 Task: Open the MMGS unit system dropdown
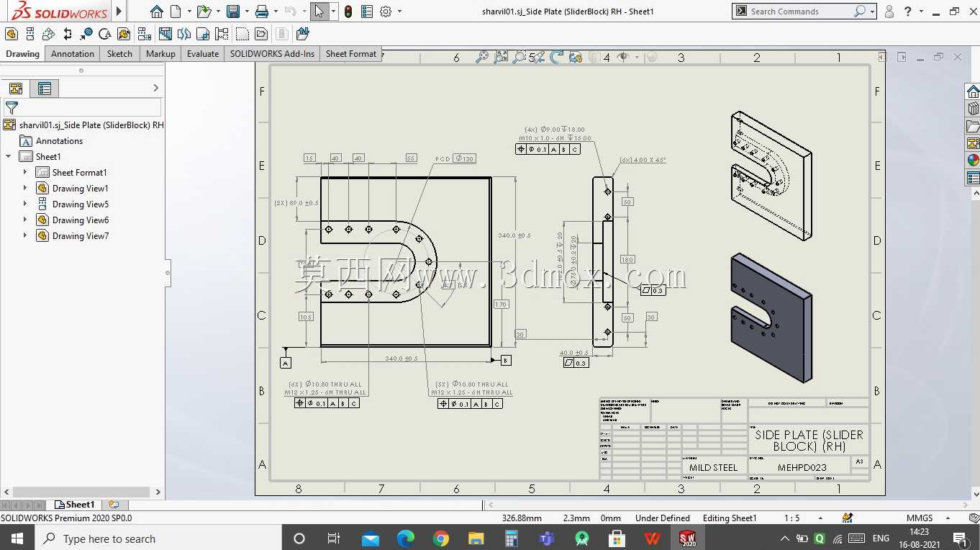[948, 518]
